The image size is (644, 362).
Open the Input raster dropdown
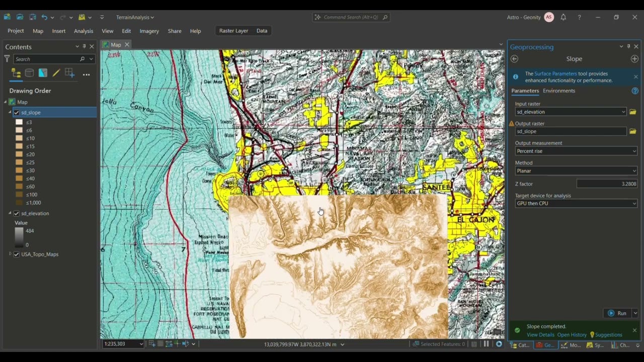[x=623, y=112]
